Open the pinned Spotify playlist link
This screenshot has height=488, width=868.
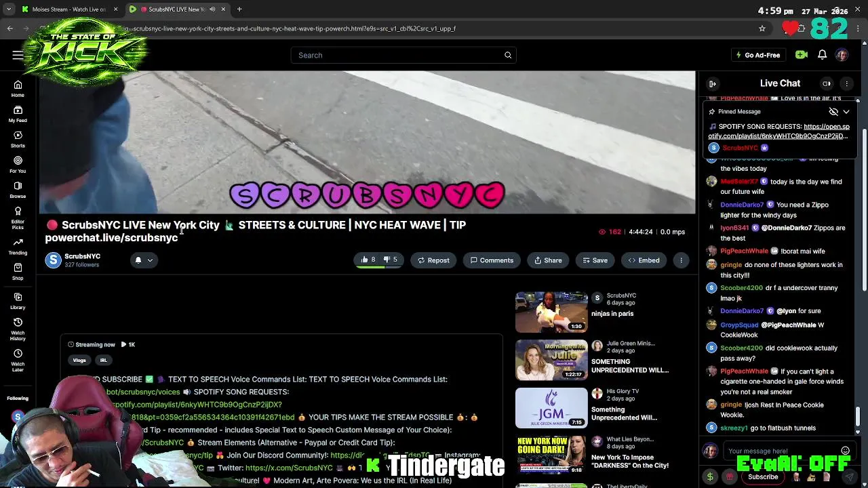coord(778,131)
